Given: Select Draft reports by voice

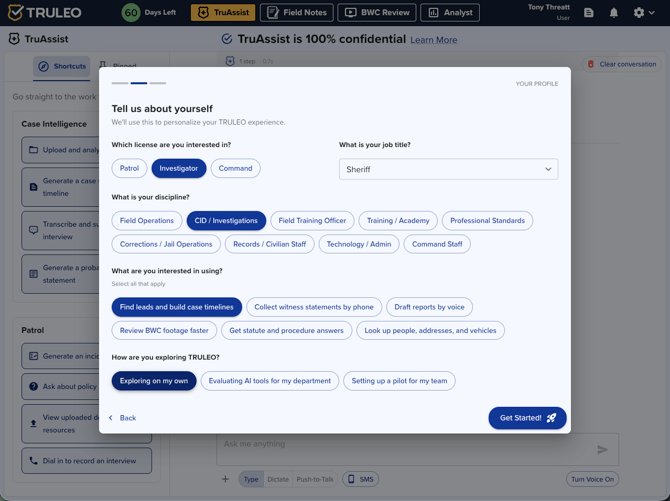Looking at the screenshot, I should 429,307.
